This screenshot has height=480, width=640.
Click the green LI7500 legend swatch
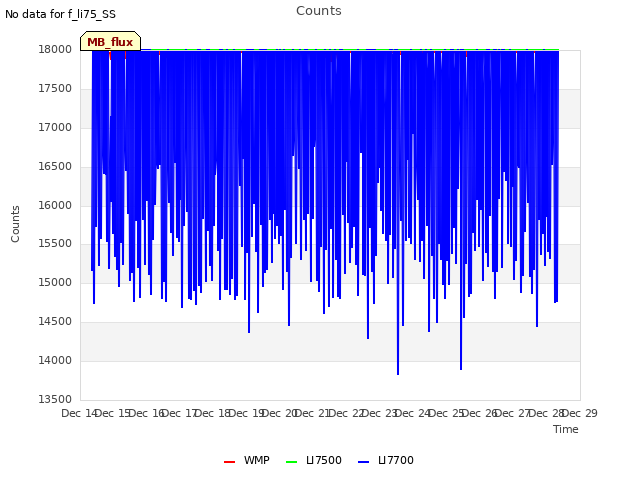(x=291, y=462)
